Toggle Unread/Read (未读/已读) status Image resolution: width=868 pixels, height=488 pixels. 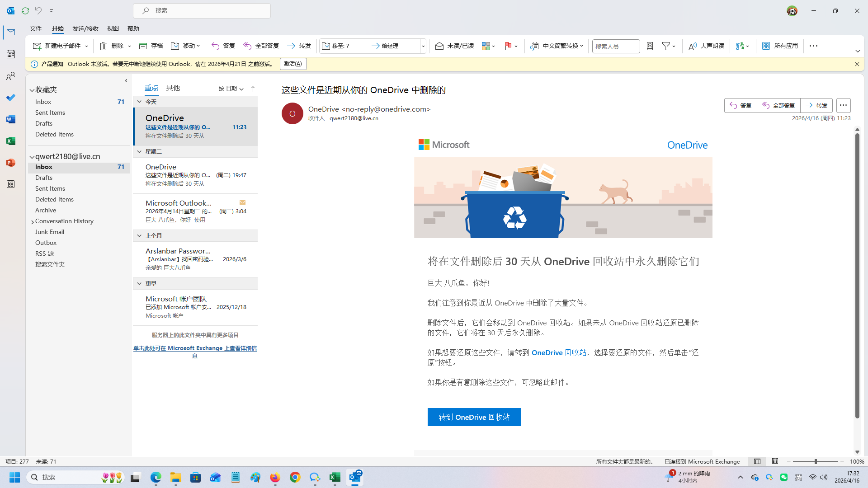tap(454, 46)
